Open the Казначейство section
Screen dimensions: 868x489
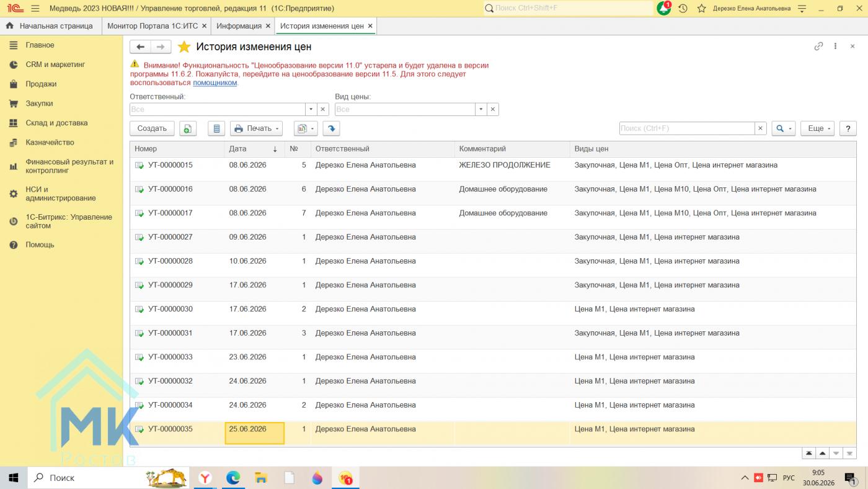tap(61, 142)
